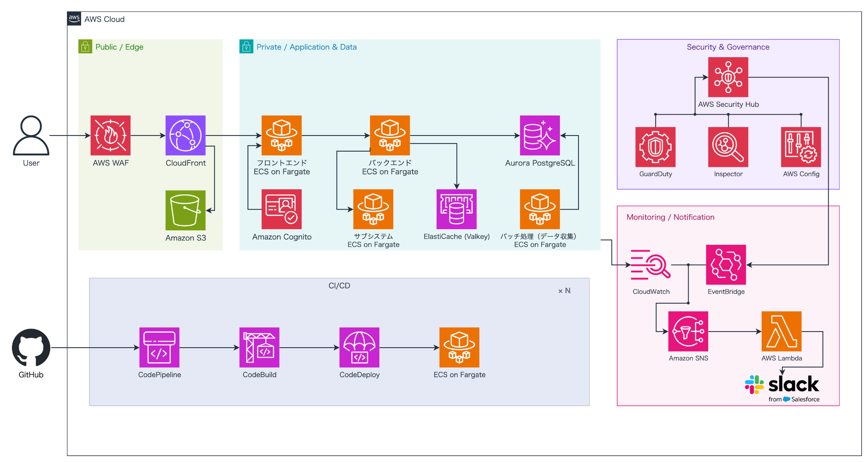This screenshot has height=462, width=868.
Task: Click the CloudWatch icon
Action: tap(651, 265)
